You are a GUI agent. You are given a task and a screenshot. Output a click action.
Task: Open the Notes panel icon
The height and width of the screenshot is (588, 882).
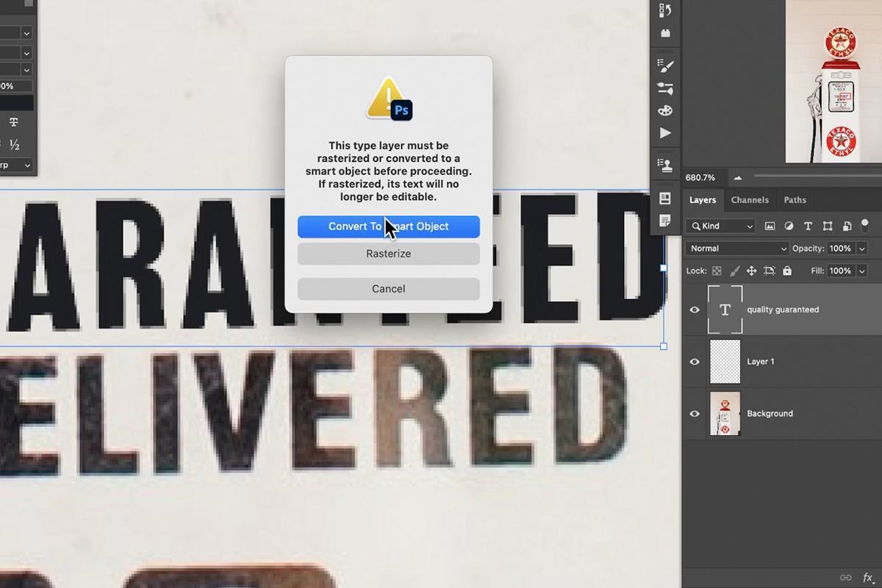pos(665,220)
